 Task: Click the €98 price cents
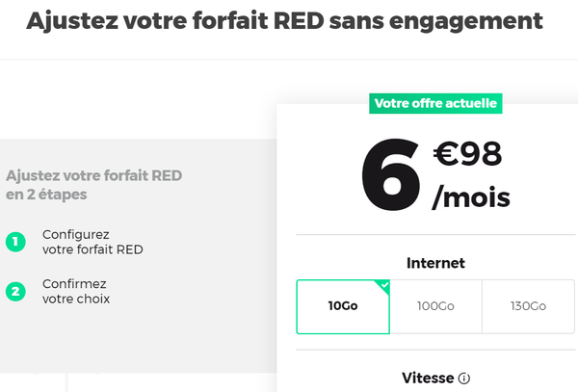coord(467,153)
